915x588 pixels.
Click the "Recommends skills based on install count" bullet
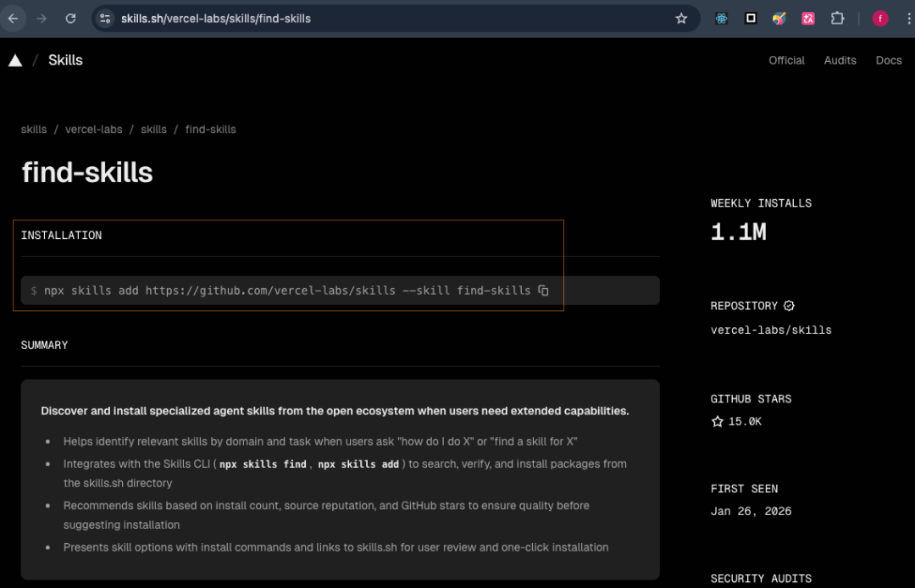(x=326, y=515)
